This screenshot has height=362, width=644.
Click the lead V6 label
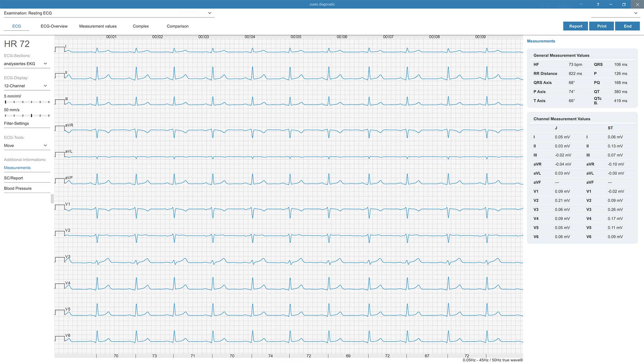click(68, 335)
